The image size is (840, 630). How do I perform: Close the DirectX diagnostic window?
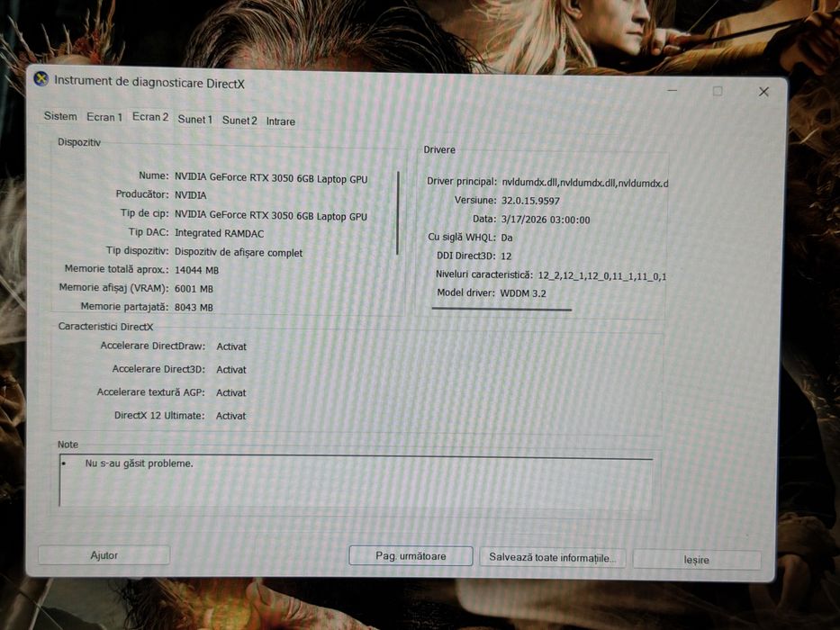click(764, 92)
